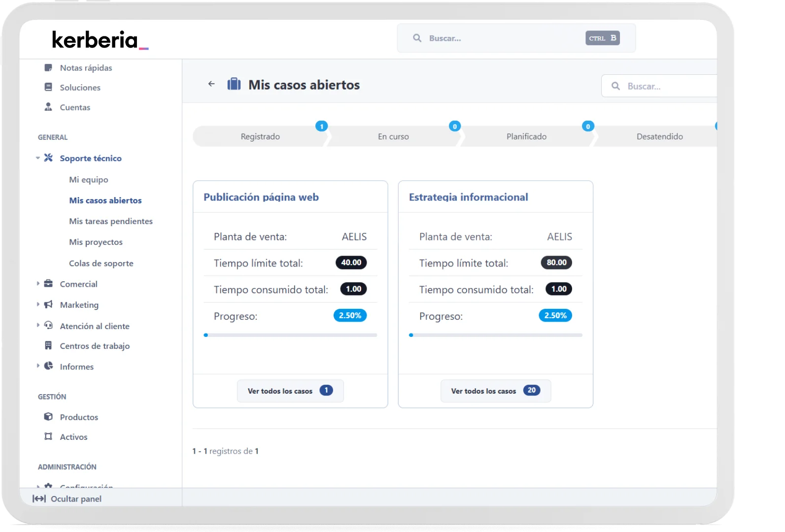Click the Atención al cliente headset icon
This screenshot has width=785, height=532.
[48, 325]
